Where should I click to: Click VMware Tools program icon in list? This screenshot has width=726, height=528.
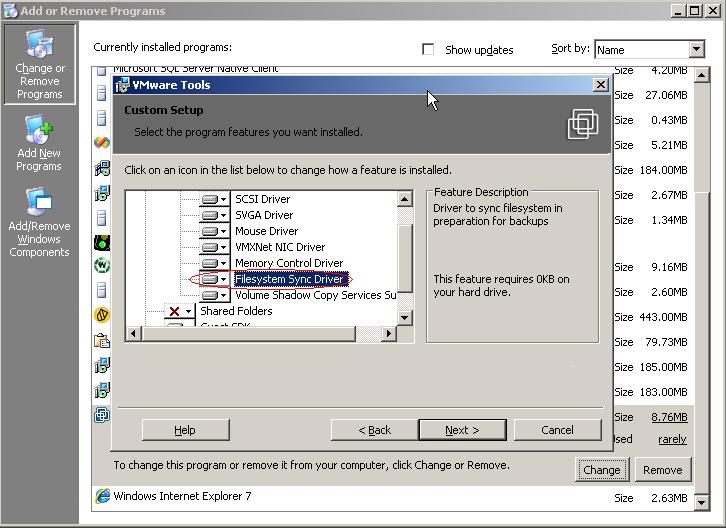(x=102, y=415)
